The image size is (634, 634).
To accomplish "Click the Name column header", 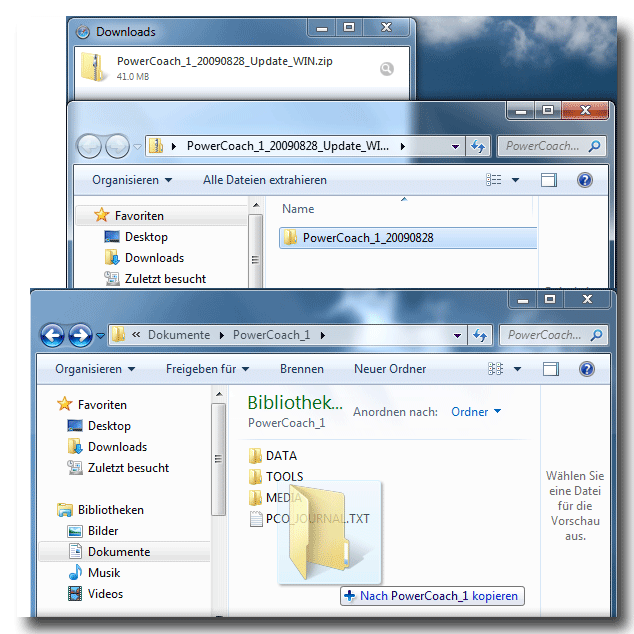I will coord(298,209).
